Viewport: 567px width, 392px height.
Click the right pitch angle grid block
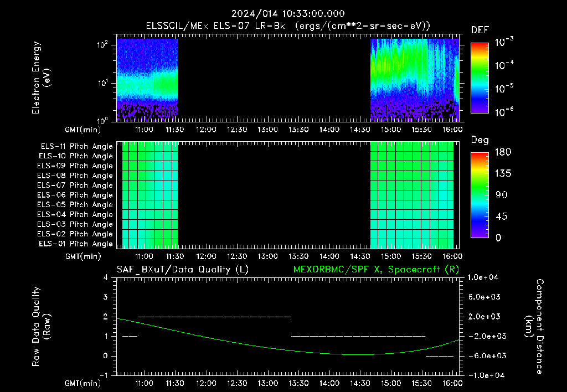[x=412, y=195]
